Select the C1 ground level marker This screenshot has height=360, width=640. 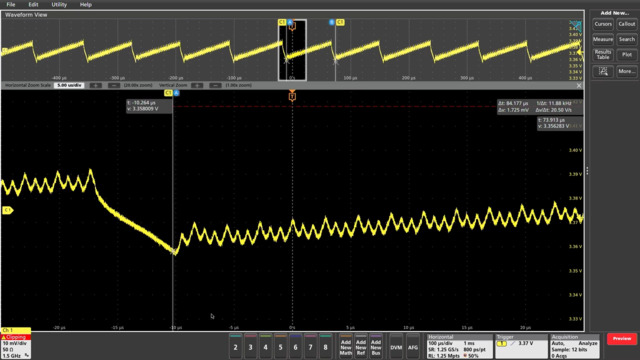coord(7,210)
